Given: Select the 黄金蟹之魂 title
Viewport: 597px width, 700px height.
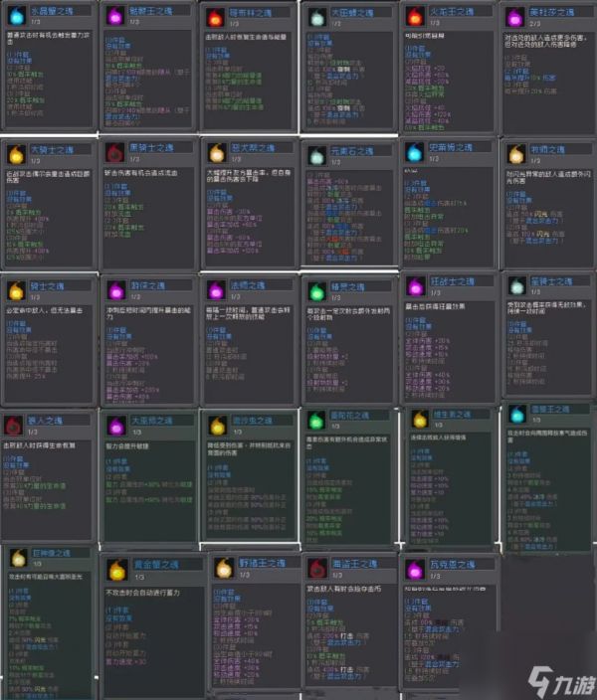Looking at the screenshot, I should point(156,565).
